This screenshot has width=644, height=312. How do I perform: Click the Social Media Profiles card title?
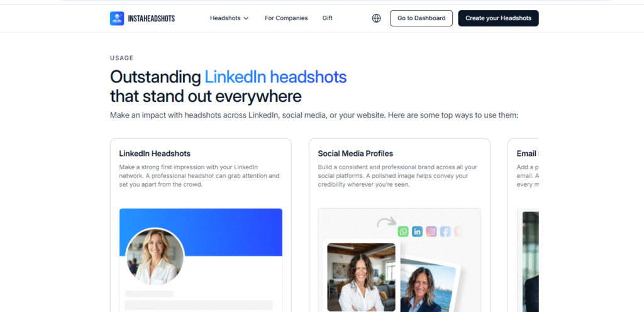(355, 153)
